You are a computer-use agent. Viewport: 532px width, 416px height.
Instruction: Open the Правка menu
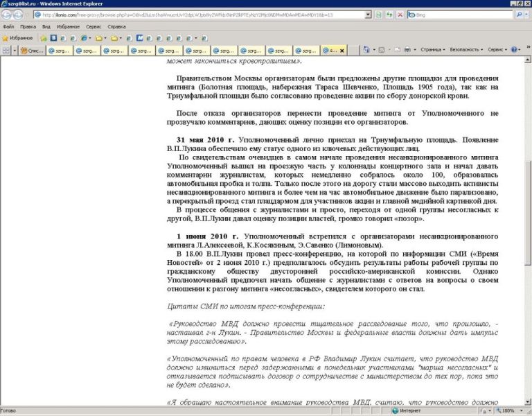click(28, 26)
